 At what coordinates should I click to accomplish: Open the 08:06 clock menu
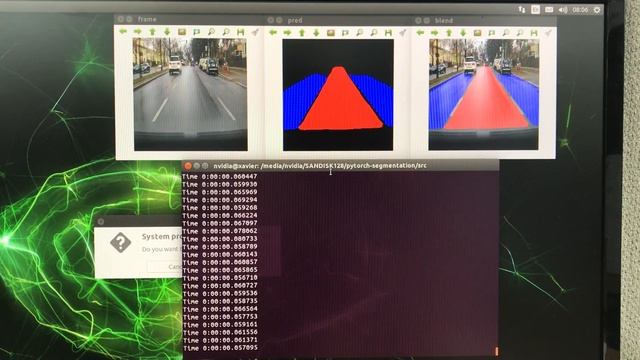click(580, 9)
